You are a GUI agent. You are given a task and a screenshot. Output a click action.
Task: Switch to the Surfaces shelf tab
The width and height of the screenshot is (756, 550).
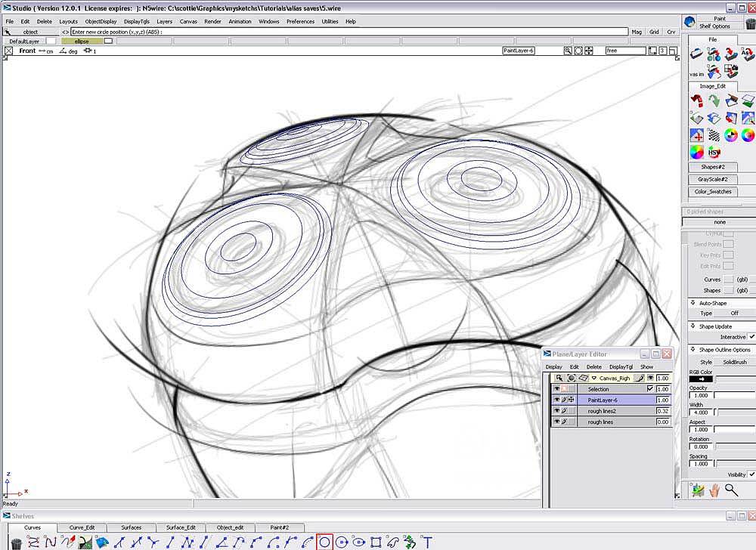[x=132, y=527]
